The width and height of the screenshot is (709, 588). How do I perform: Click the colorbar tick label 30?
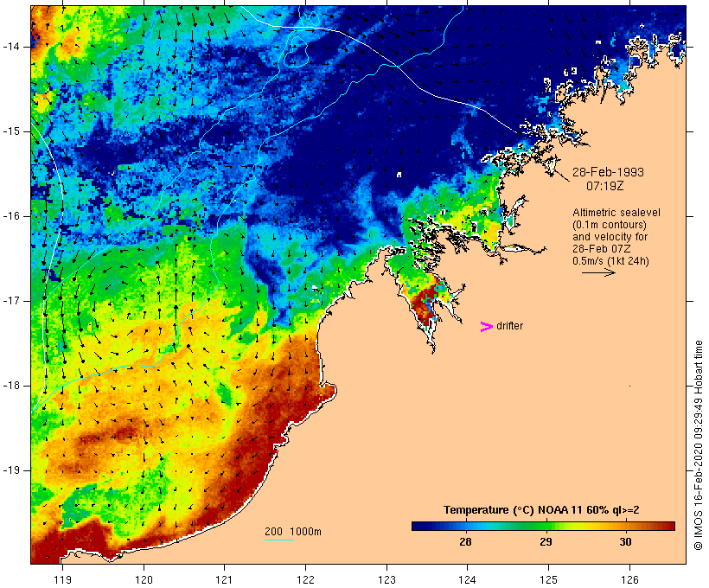(x=625, y=541)
